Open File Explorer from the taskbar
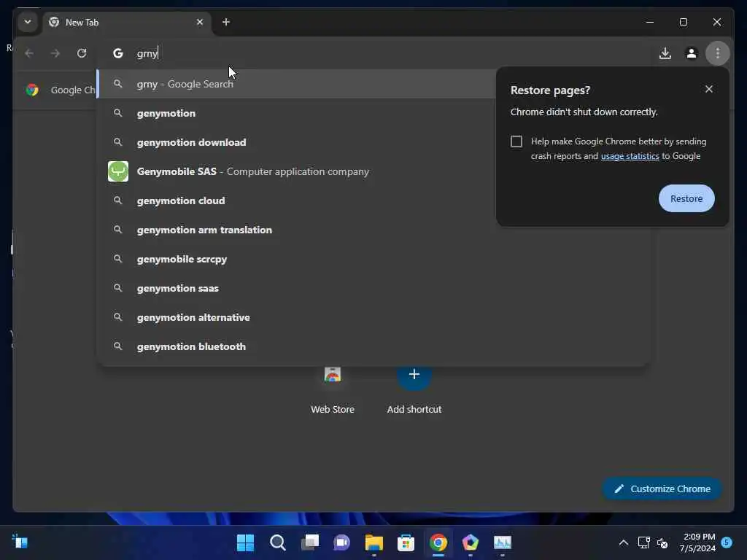 [x=374, y=542]
